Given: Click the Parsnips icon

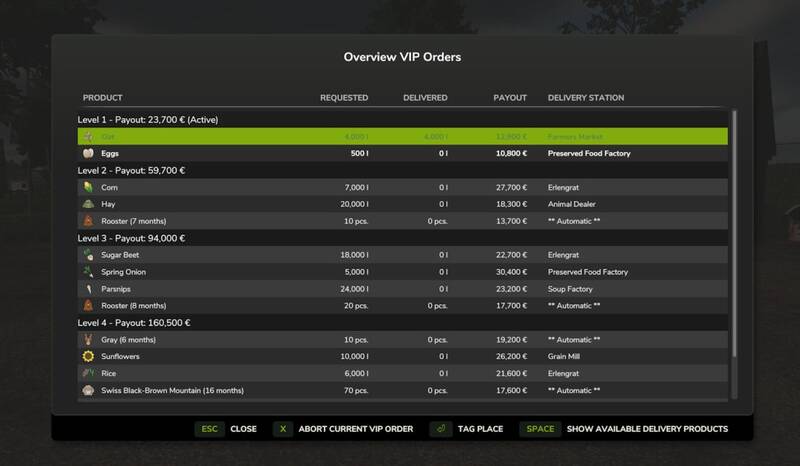Looking at the screenshot, I should click(88, 288).
